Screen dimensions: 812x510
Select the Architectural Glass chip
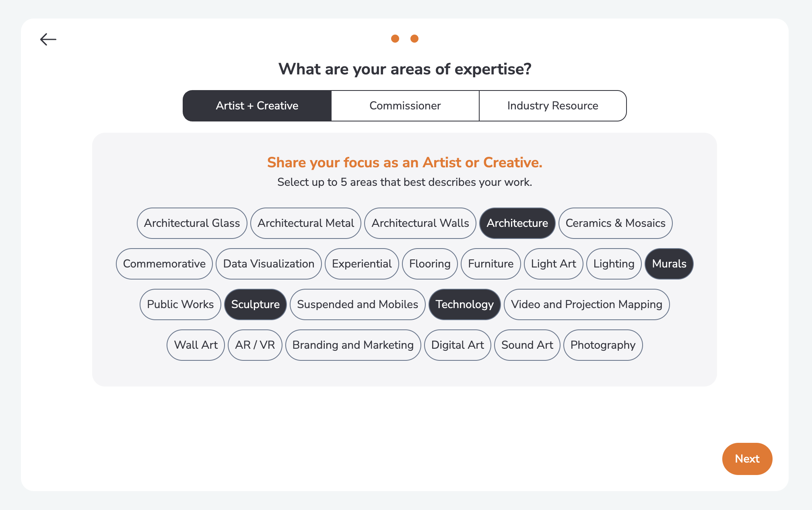192,223
